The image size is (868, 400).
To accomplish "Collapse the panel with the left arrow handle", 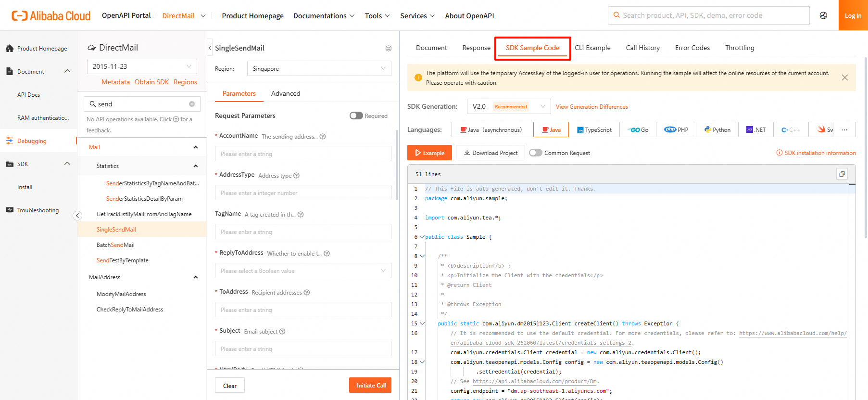I will [210, 48].
